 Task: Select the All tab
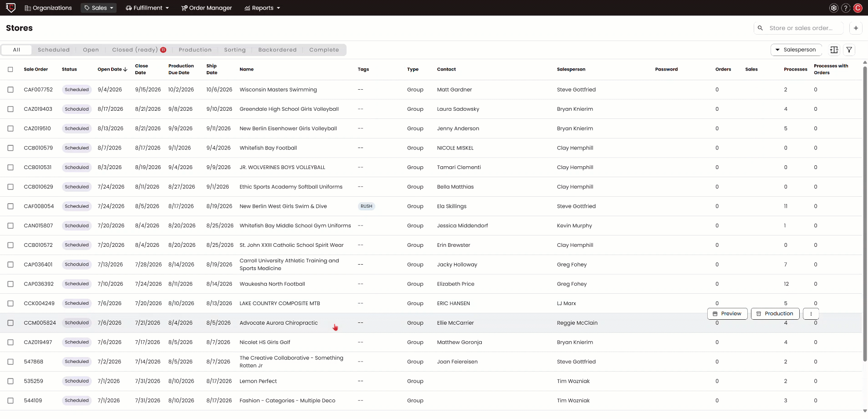(16, 50)
